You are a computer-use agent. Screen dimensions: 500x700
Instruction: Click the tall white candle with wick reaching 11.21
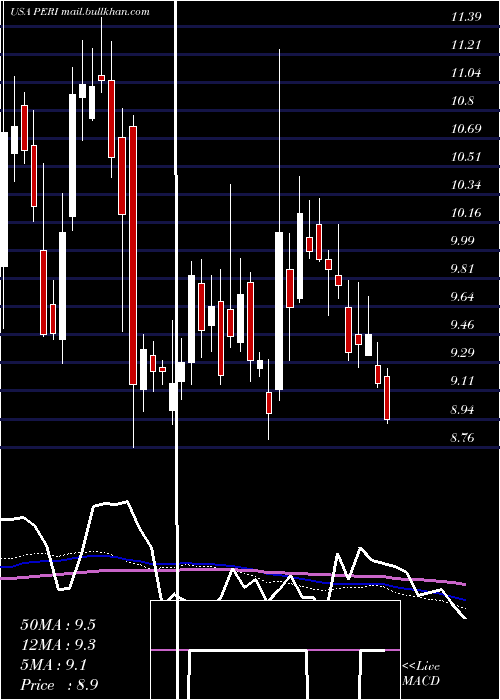click(x=279, y=311)
